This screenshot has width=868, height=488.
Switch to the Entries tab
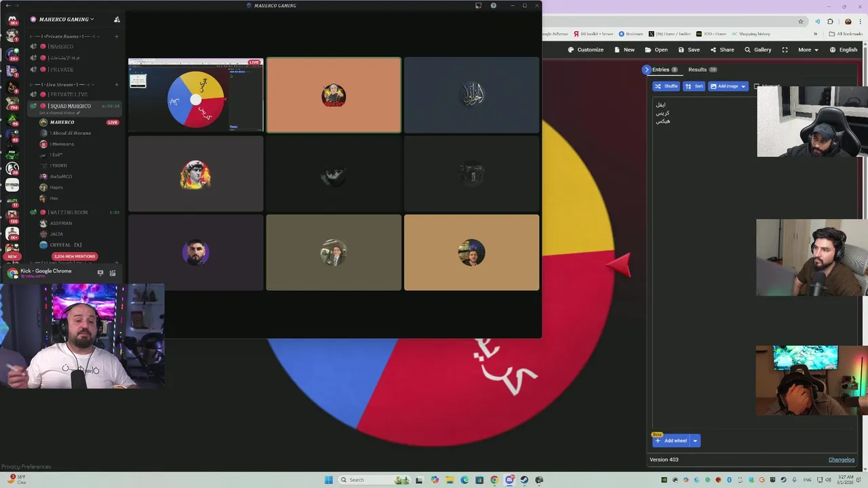665,69
